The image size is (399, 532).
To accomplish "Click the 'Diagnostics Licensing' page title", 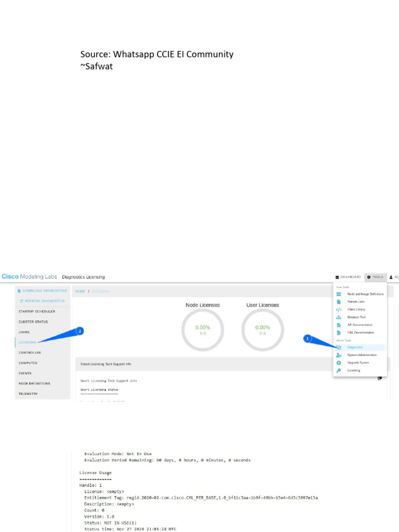I will coord(83,277).
